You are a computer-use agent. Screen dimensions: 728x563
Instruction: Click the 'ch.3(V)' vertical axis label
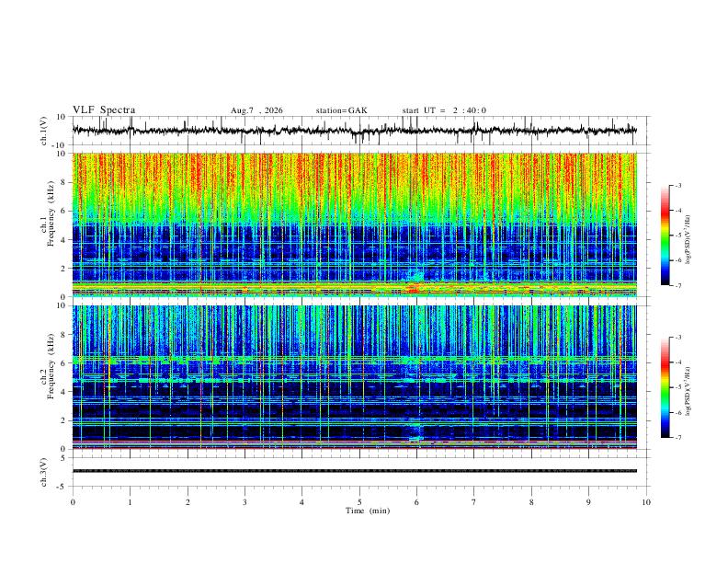[x=44, y=473]
